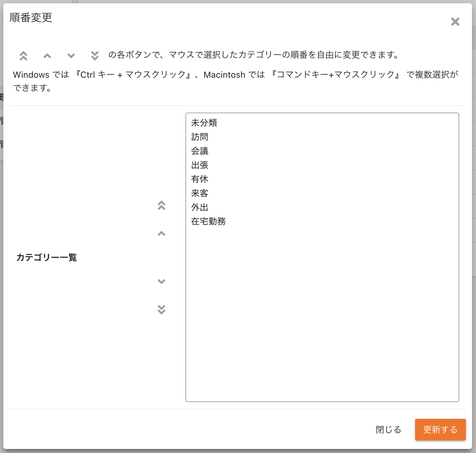The height and width of the screenshot is (453, 476).
Task: Choose the 会議 category entry
Action: point(200,151)
